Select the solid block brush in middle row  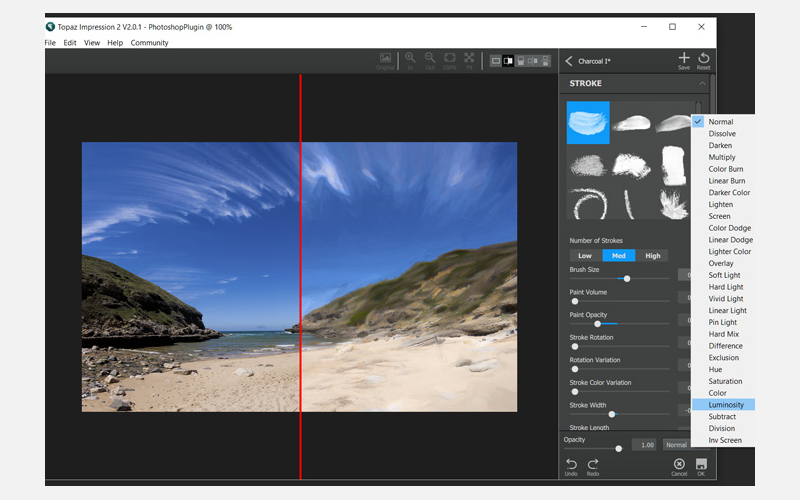pos(673,165)
